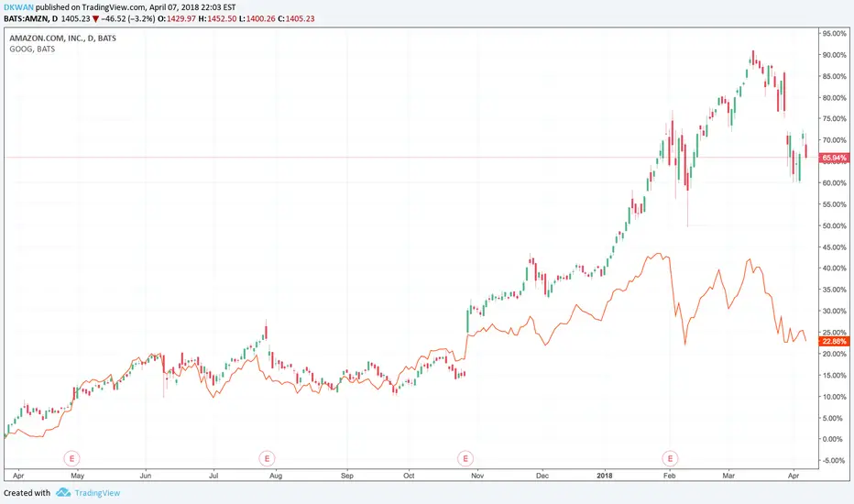This screenshot has height=504, width=854.
Task: Click the H:1452.50 high value
Action: coord(217,18)
